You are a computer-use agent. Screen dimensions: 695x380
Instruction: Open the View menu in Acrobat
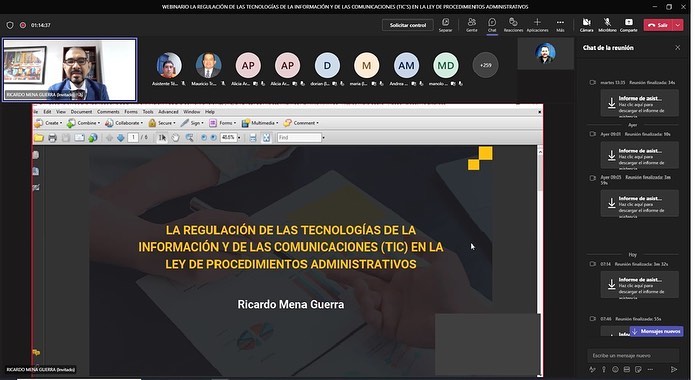[61, 112]
